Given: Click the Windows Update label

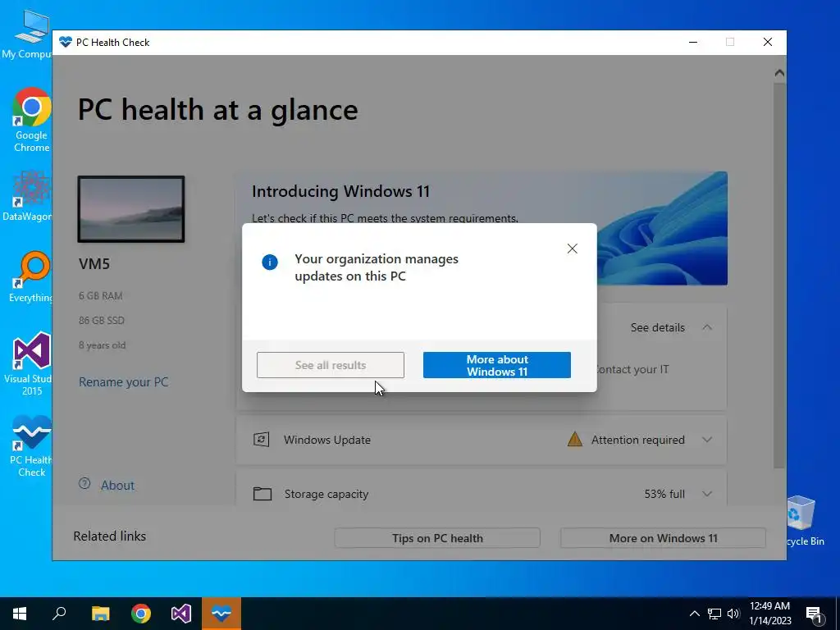Looking at the screenshot, I should [x=326, y=440].
